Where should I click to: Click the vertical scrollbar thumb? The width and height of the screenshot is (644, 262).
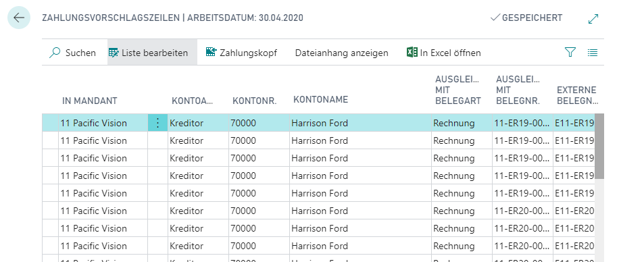tap(599, 147)
